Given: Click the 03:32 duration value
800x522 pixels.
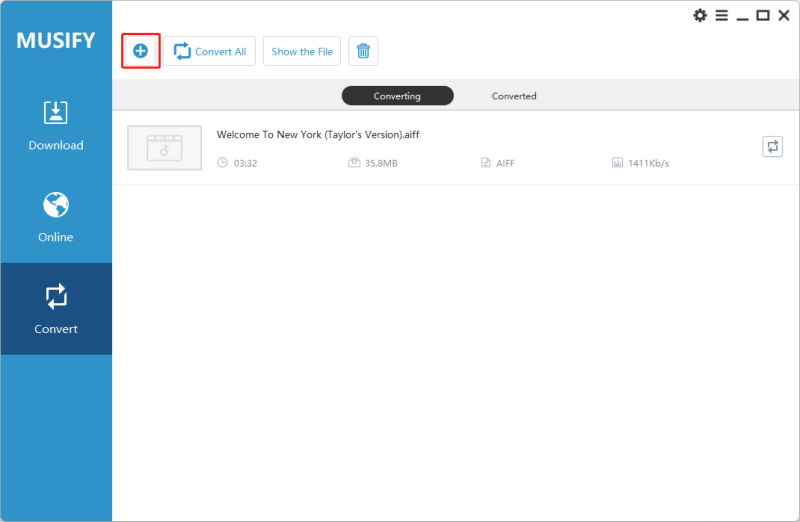Looking at the screenshot, I should click(245, 163).
